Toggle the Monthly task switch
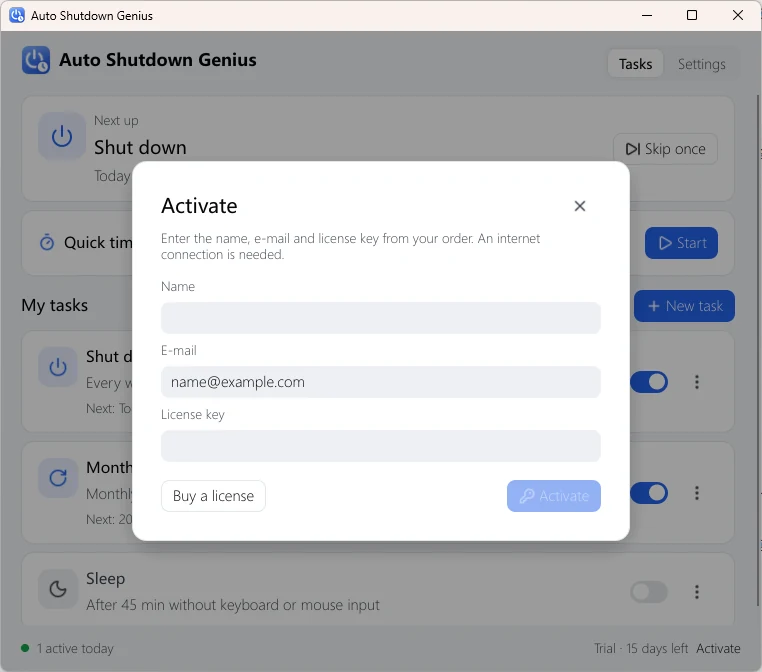This screenshot has height=672, width=762. pyautogui.click(x=649, y=493)
